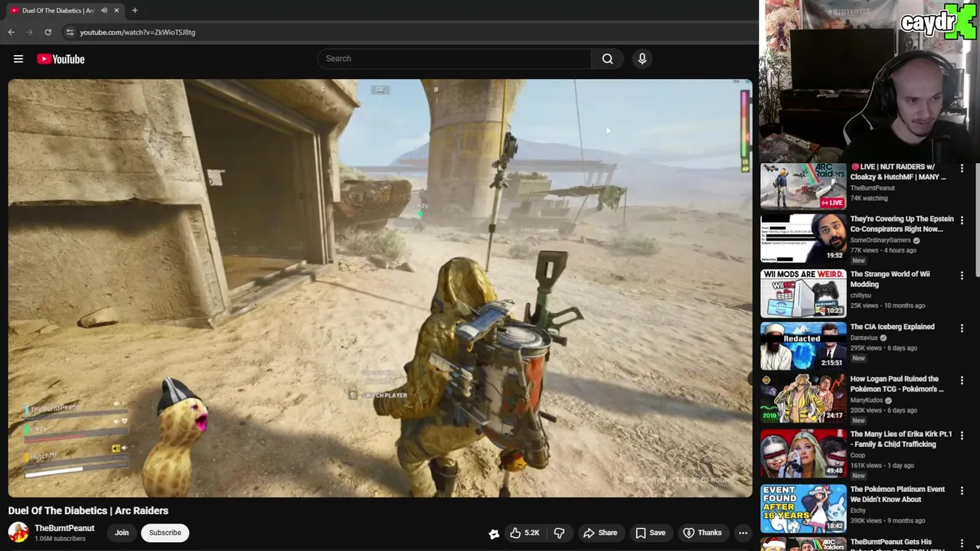Click the video title Duel Of The Diabetics
Image resolution: width=980 pixels, height=551 pixels.
[x=88, y=510]
